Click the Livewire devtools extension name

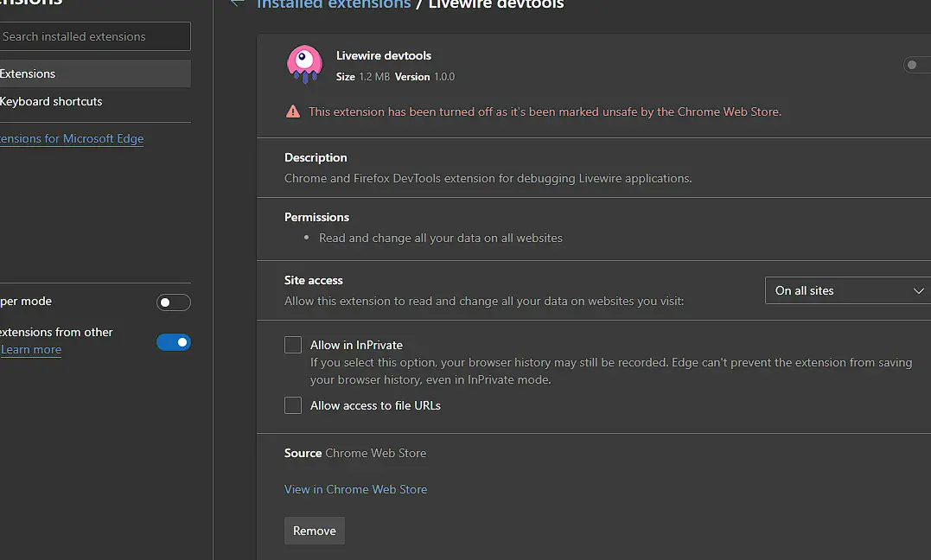click(384, 55)
